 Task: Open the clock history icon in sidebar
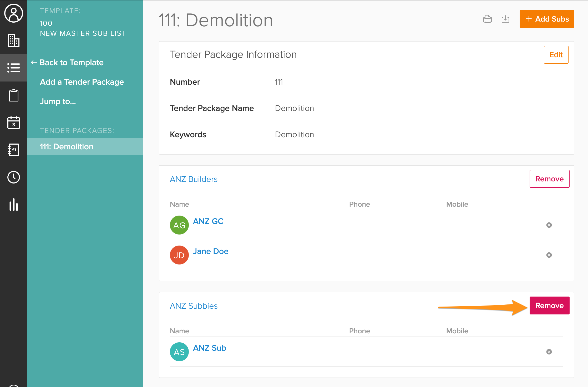click(13, 177)
